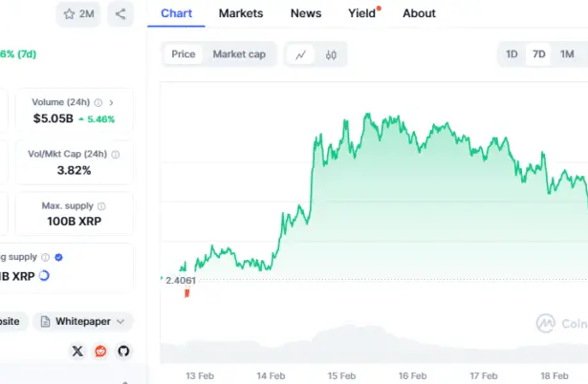Select the 1M time range
This screenshot has width=588, height=384.
point(567,54)
